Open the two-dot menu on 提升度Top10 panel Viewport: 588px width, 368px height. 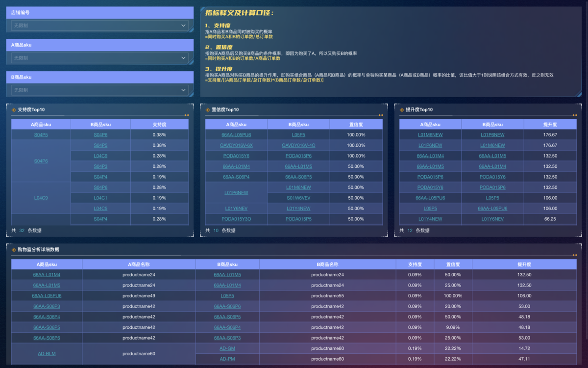575,115
